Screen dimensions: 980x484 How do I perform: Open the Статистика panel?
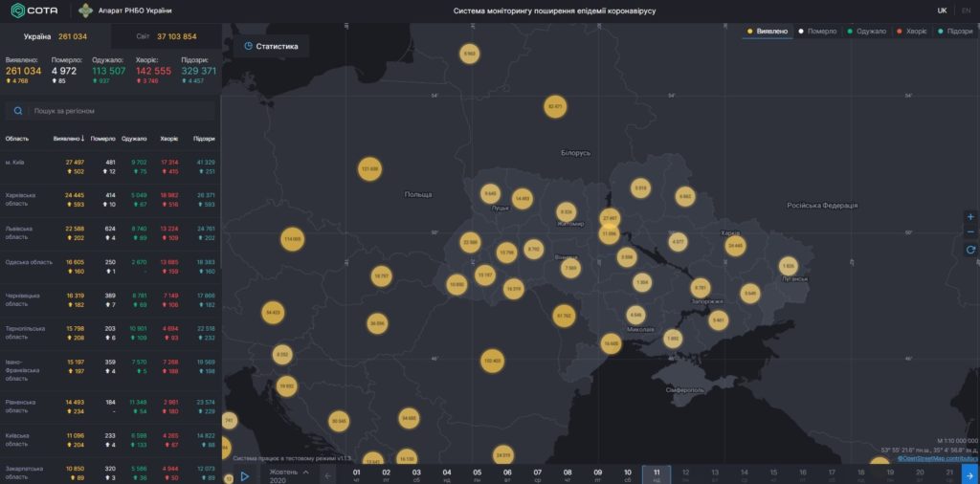point(271,46)
